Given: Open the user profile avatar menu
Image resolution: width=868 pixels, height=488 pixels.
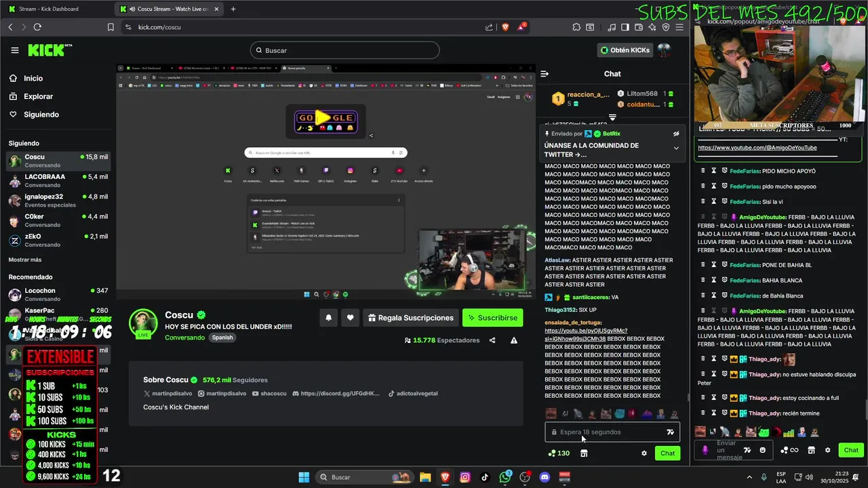Looking at the screenshot, I should pyautogui.click(x=665, y=50).
